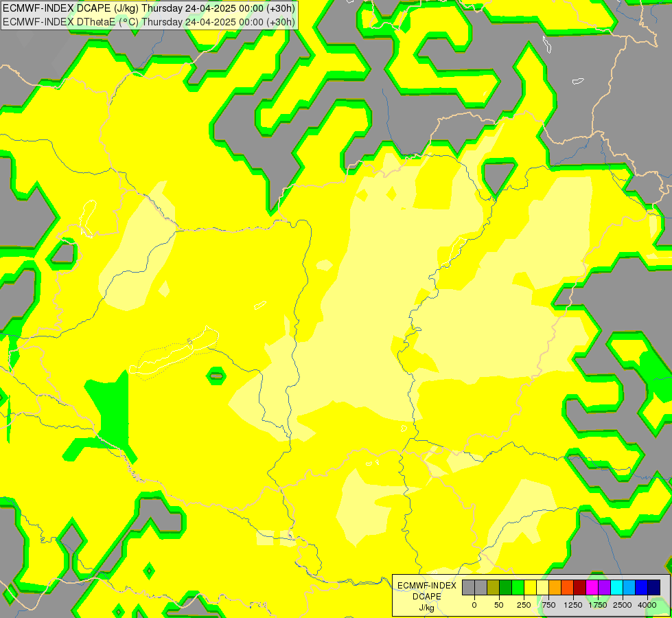Click the ECMWF-INDEX DCAPE title line
Screen dimensions: 672x618
click(149, 8)
